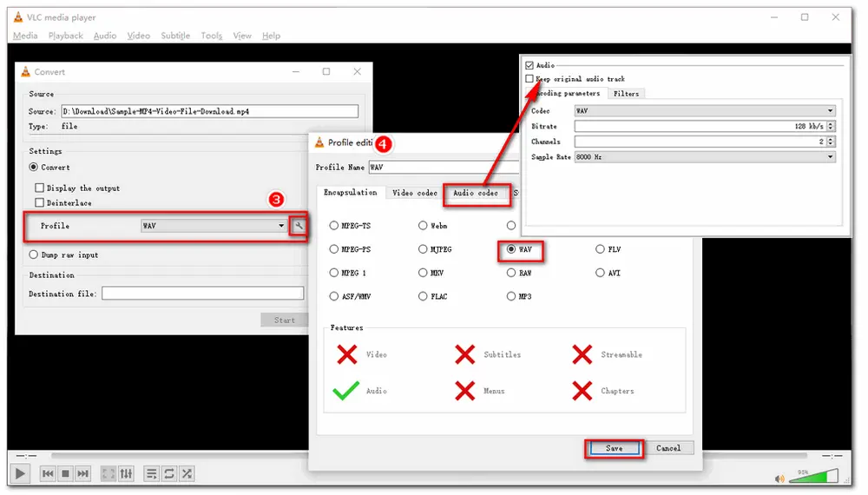The width and height of the screenshot is (868, 495).
Task: Toggle the playlist icon
Action: [151, 474]
